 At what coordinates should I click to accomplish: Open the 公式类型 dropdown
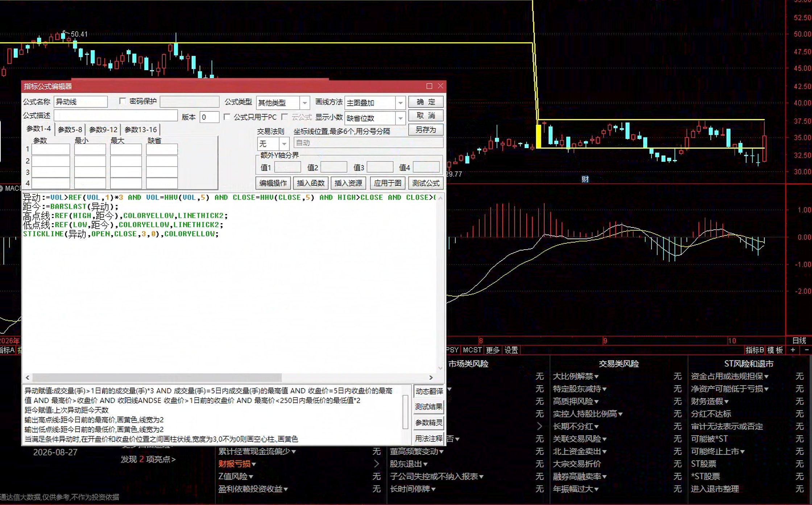(x=304, y=103)
